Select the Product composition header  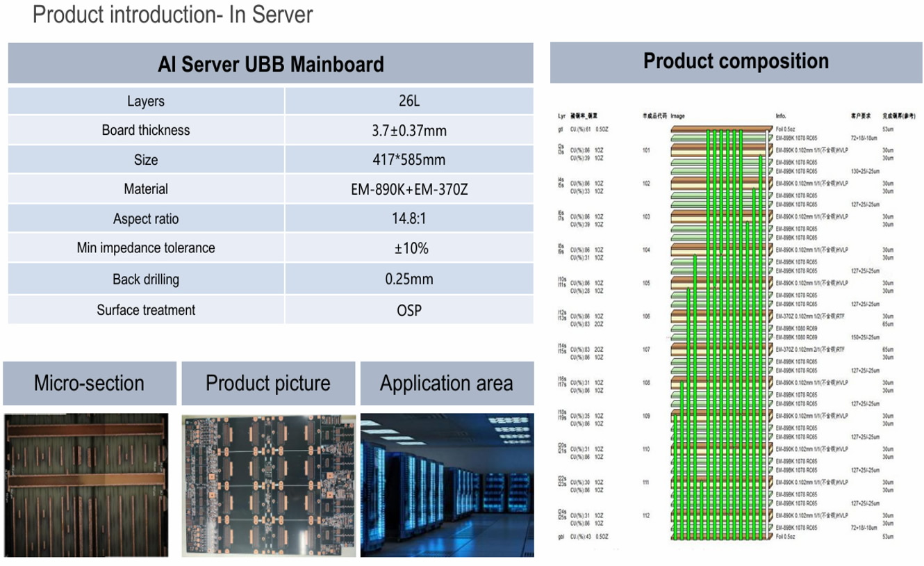point(736,61)
